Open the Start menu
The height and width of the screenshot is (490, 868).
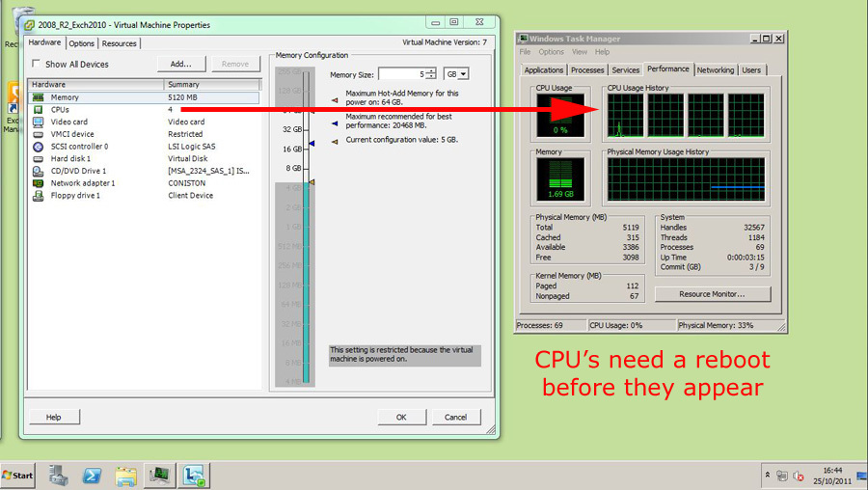tap(17, 476)
